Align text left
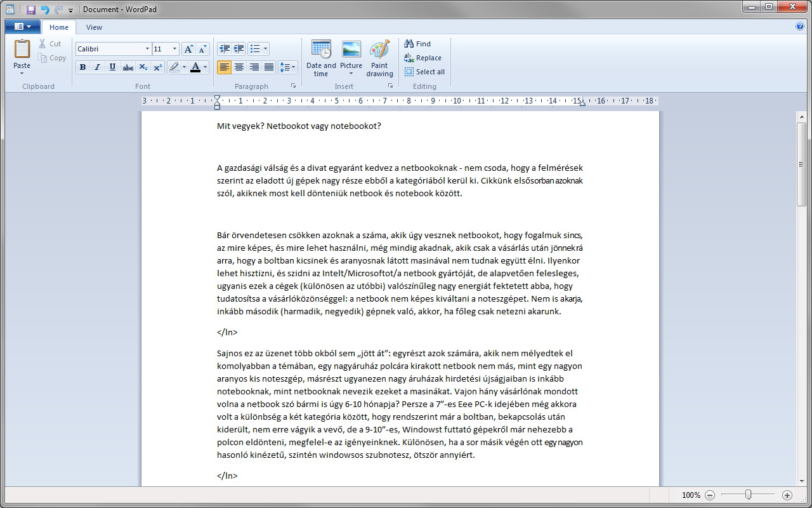 pos(224,67)
